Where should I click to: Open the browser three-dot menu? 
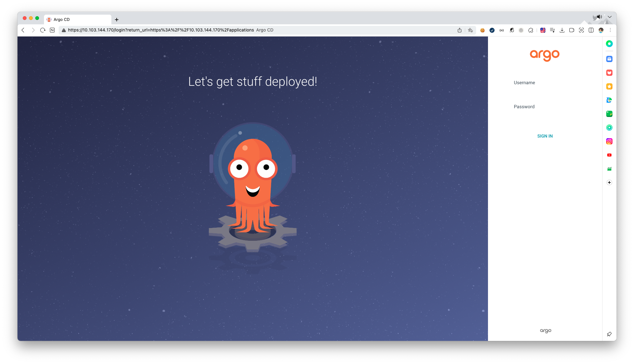coord(610,30)
